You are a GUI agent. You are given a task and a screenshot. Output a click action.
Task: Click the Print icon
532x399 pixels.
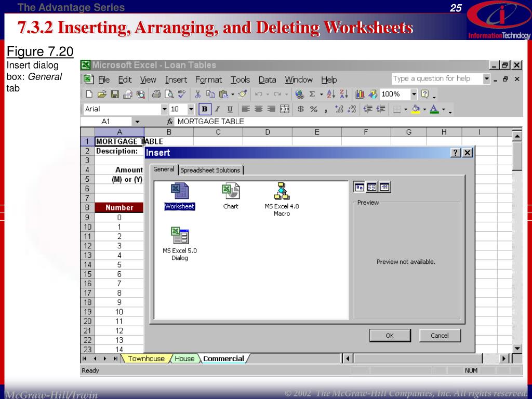[x=156, y=95]
